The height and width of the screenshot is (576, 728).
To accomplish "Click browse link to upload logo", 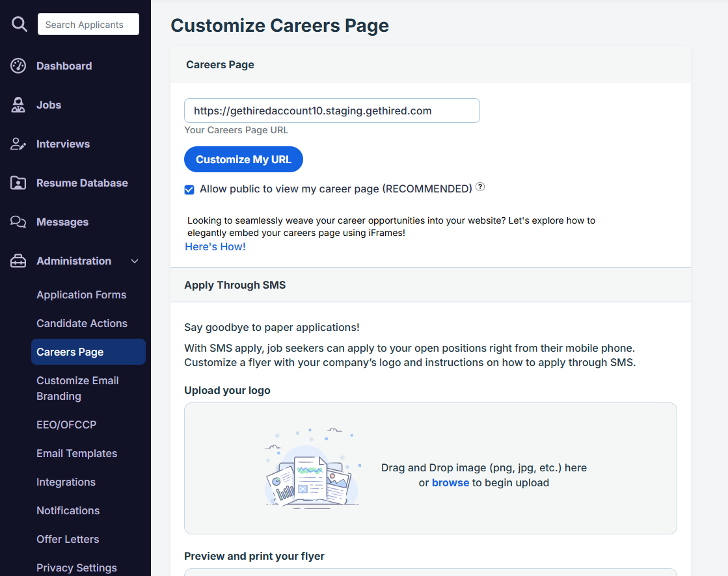I will pos(450,483).
